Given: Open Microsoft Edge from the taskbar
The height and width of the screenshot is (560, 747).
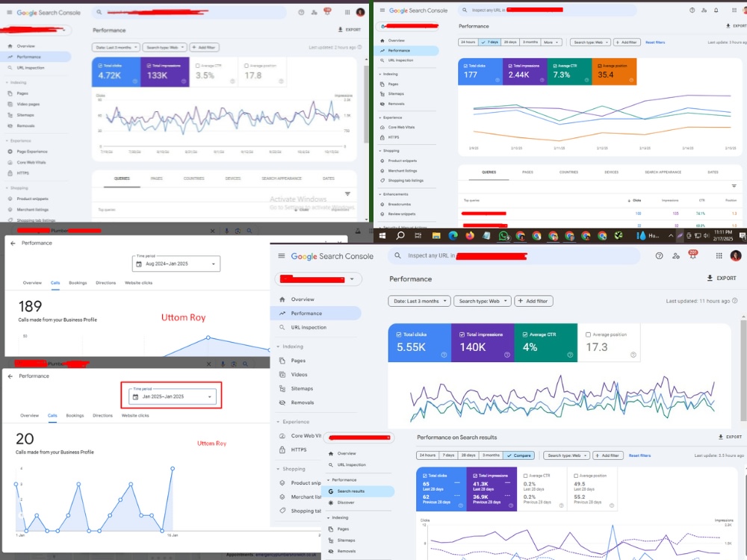Looking at the screenshot, I should point(453,235).
